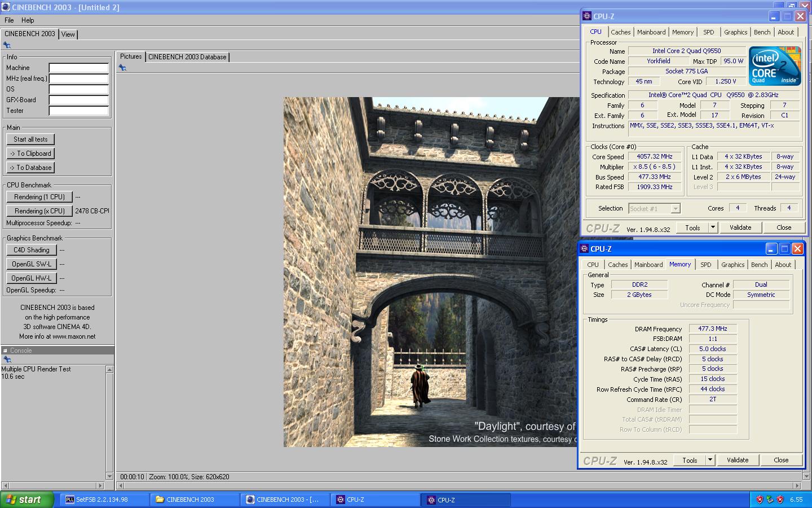This screenshot has width=812, height=508.
Task: Click the Tester input field
Action: (79, 111)
